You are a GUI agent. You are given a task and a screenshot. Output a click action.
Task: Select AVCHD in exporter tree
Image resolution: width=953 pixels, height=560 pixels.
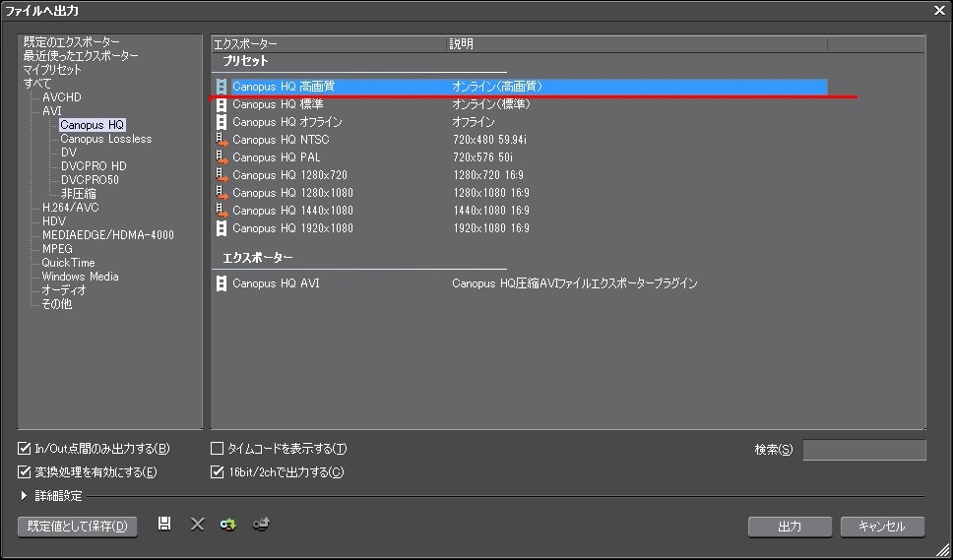click(61, 97)
